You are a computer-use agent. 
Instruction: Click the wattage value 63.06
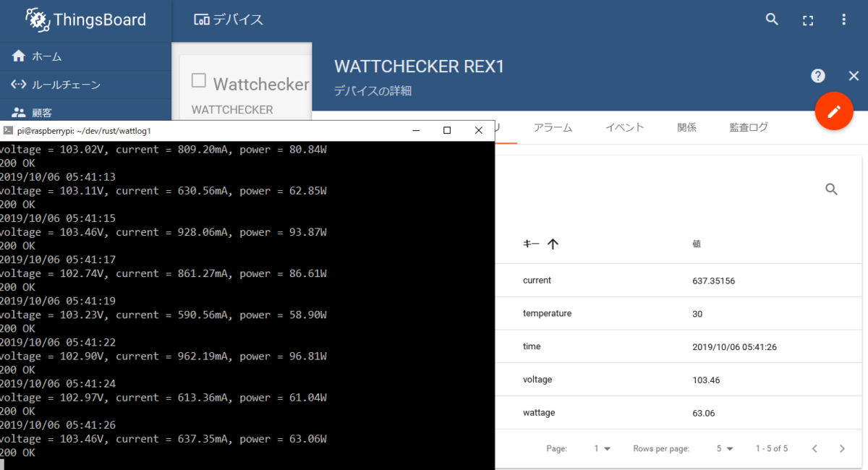704,413
